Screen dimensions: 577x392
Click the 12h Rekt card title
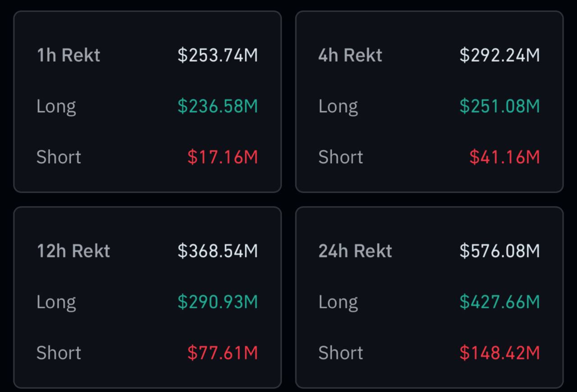[73, 251]
